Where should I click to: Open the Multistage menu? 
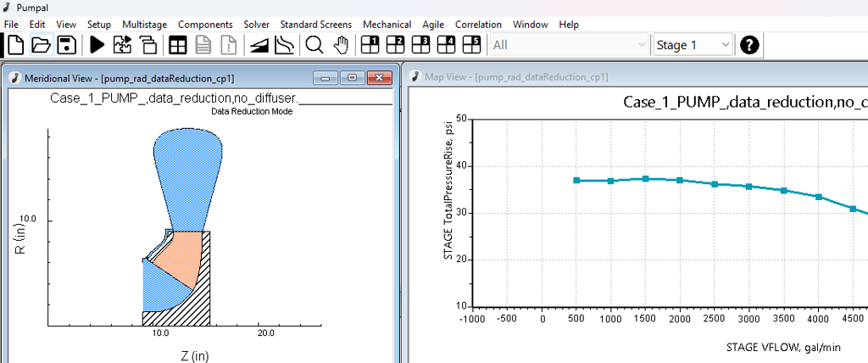(144, 25)
